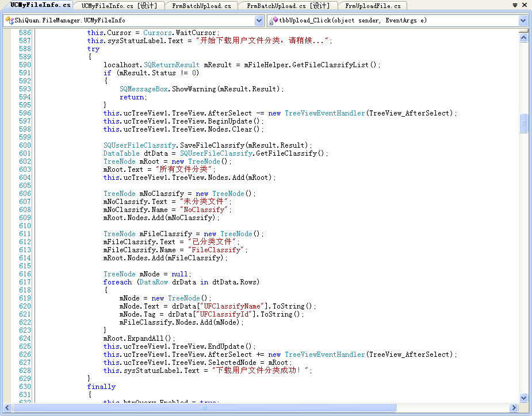Click the vertical scrollbar up arrow
Screen dimensions: 532x416
point(523,37)
